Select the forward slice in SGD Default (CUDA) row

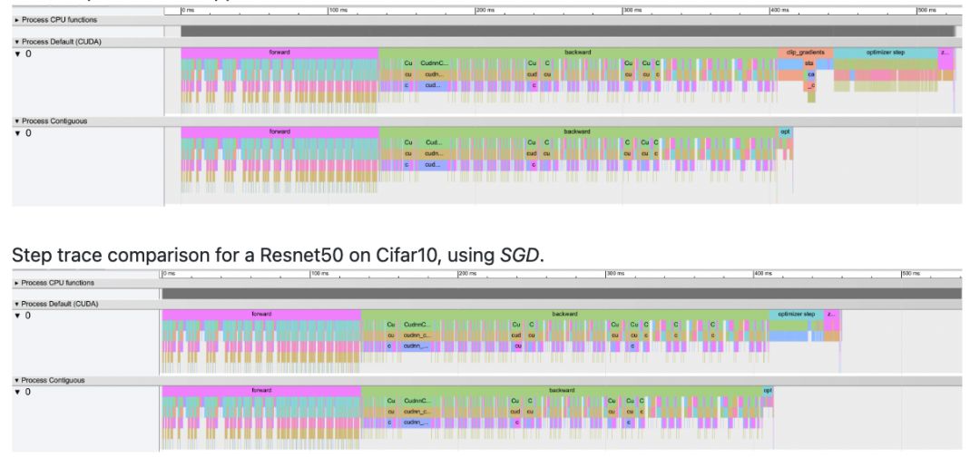pos(261,314)
